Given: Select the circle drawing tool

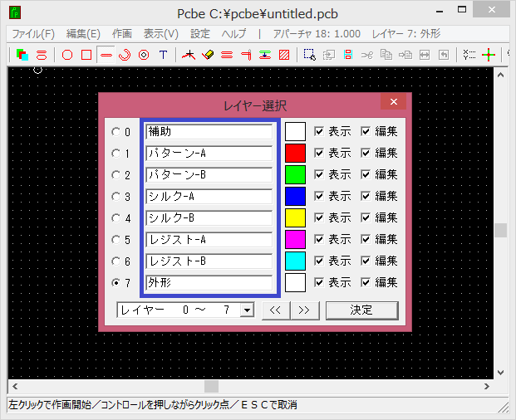Looking at the screenshot, I should coord(67,56).
